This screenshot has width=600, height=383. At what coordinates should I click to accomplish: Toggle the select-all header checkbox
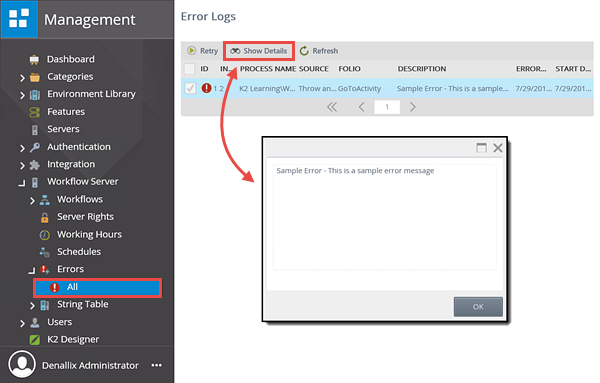[x=190, y=69]
